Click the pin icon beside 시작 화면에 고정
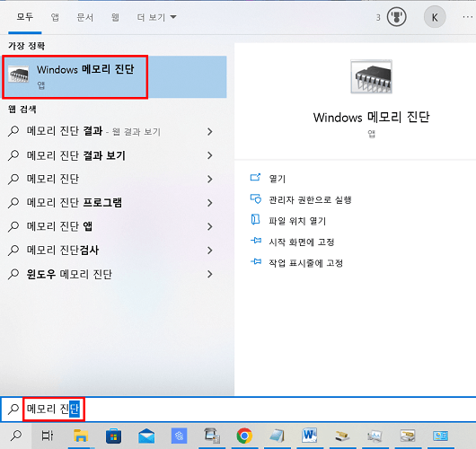476x449 pixels. pos(256,241)
